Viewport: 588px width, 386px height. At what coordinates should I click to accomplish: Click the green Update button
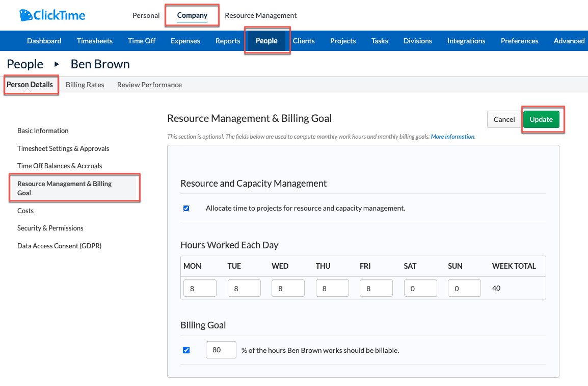(x=541, y=119)
